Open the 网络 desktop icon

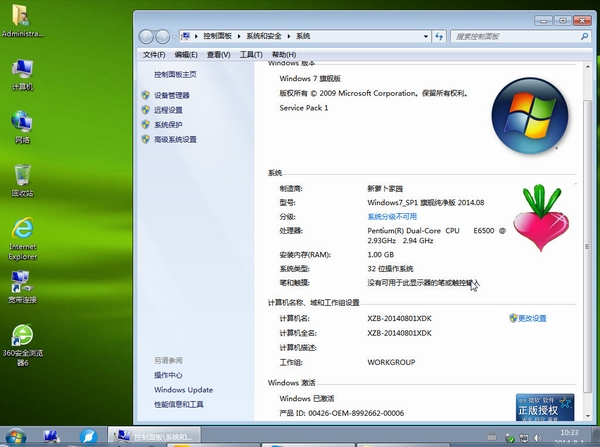tap(22, 127)
